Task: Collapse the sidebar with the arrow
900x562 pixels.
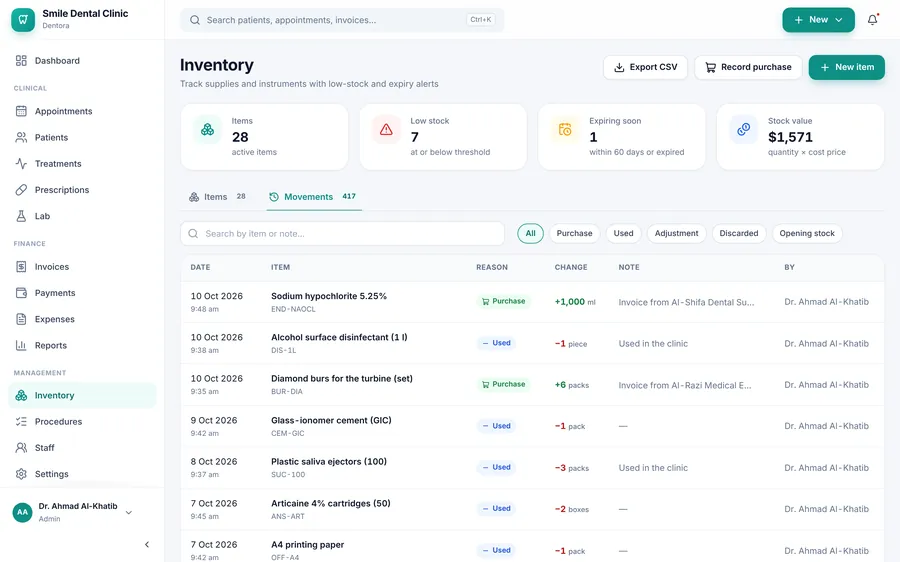Action: tap(147, 544)
